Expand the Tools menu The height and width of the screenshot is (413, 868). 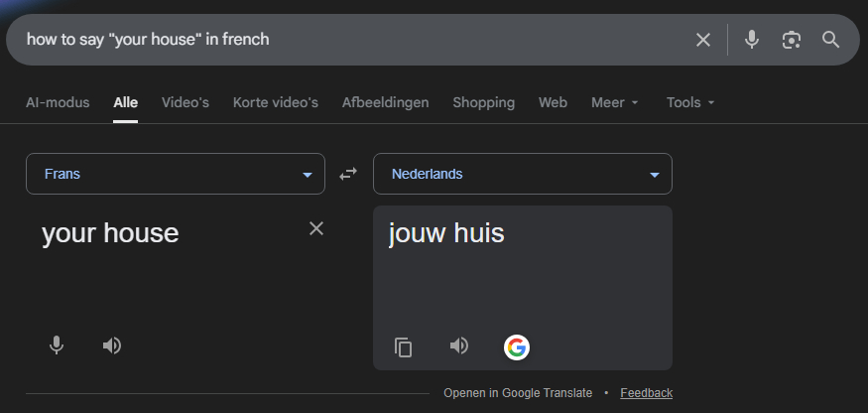(690, 102)
